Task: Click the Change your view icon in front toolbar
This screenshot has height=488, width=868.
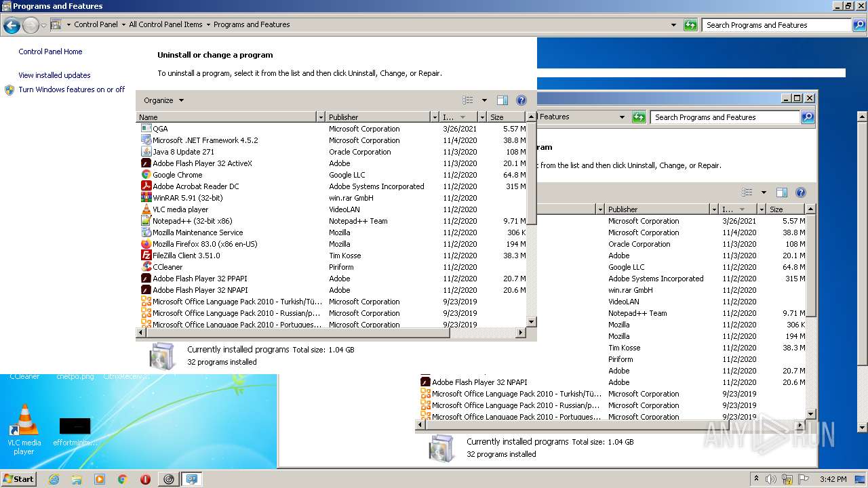Action: 468,100
